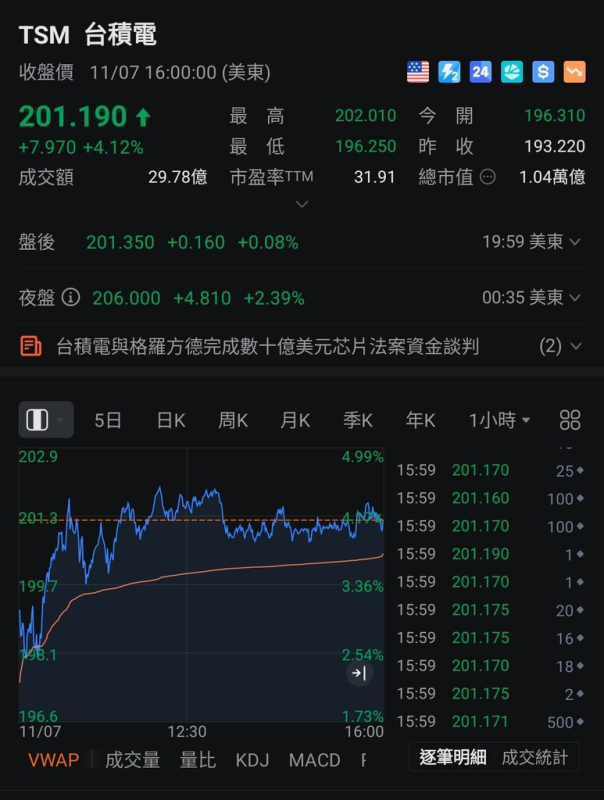Viewport: 604px width, 800px height.
Task: Select the KDJ indicator
Action: [x=252, y=760]
